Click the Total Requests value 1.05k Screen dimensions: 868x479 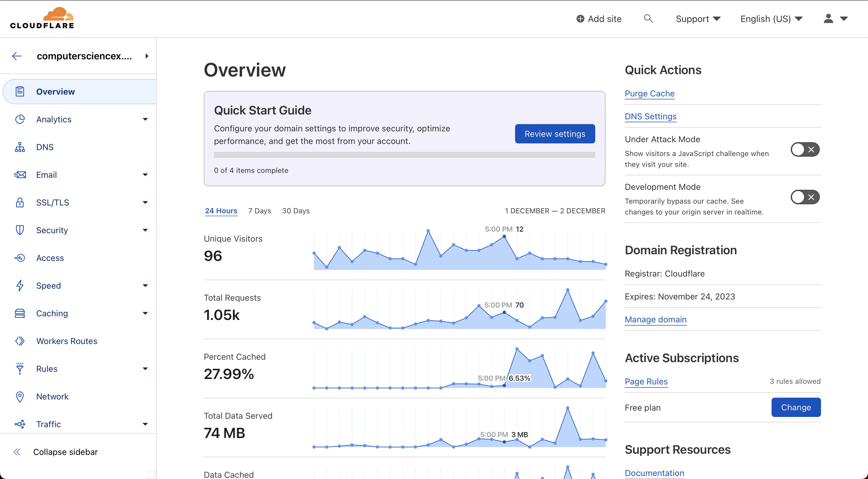click(222, 315)
